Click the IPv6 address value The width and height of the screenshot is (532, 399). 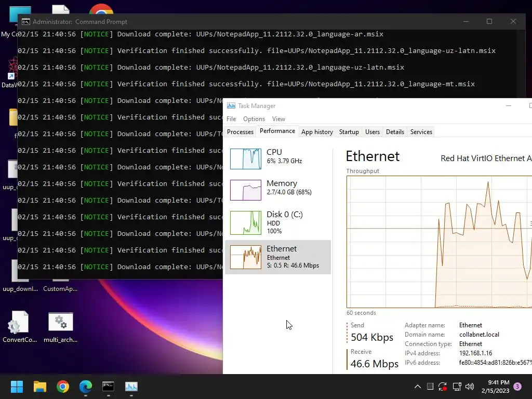coord(495,362)
